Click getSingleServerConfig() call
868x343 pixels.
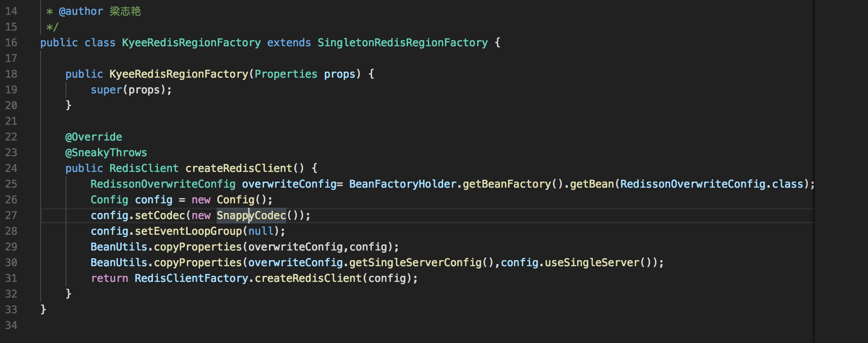point(421,263)
